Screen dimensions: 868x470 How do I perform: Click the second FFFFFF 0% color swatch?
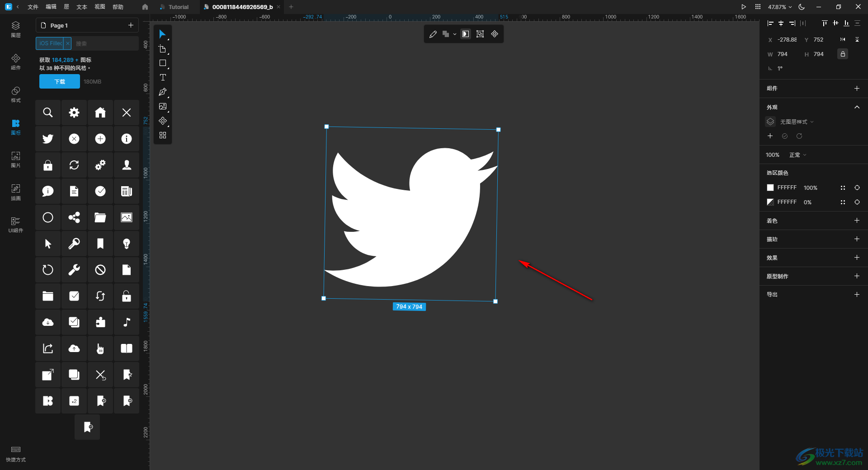770,202
